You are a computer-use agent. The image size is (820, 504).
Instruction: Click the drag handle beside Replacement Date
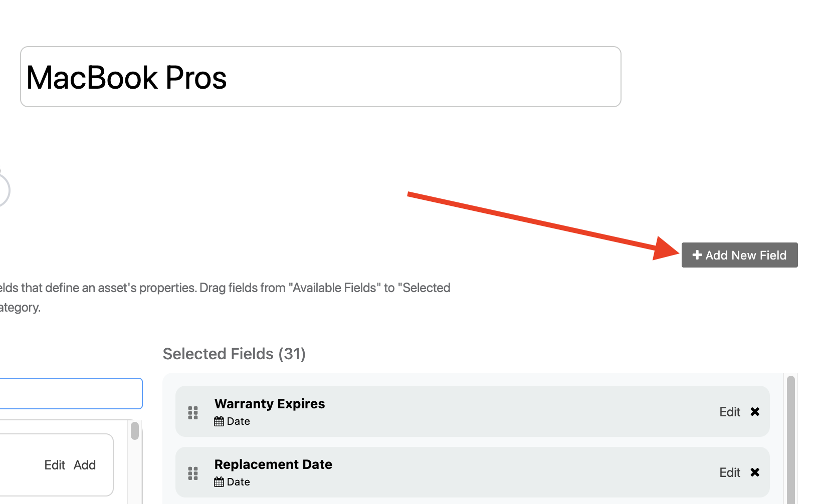(x=193, y=472)
